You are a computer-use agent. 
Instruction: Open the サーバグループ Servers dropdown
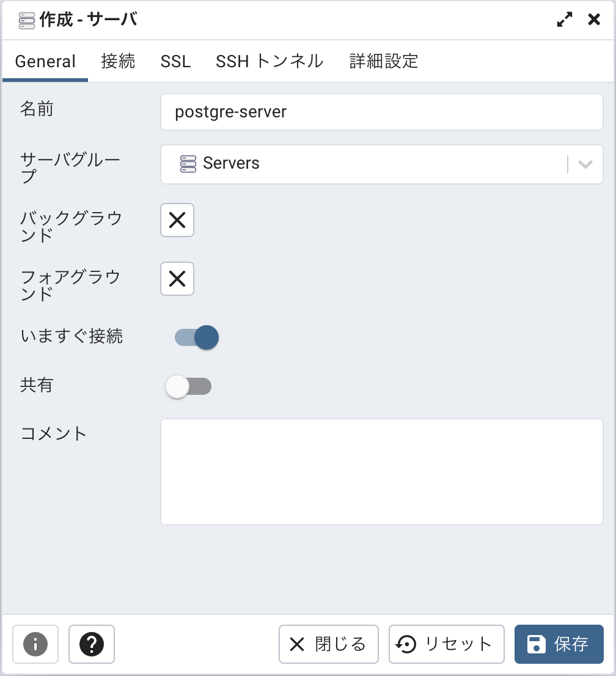(x=381, y=164)
